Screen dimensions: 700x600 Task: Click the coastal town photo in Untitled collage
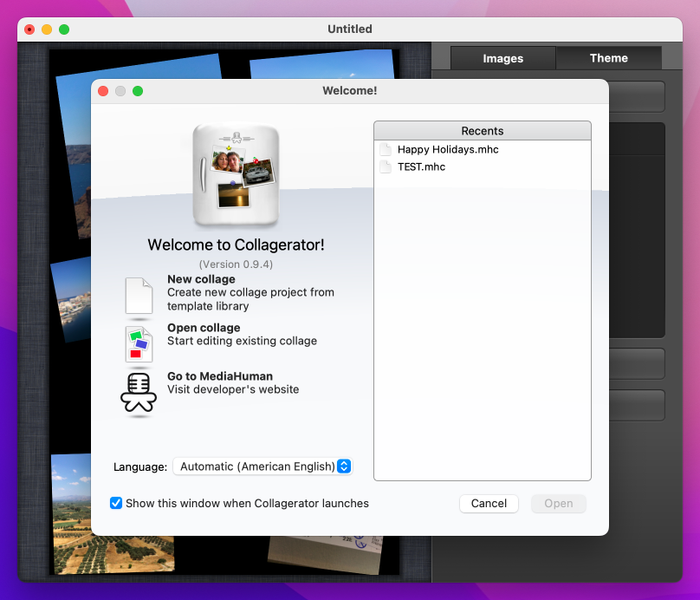(72, 300)
